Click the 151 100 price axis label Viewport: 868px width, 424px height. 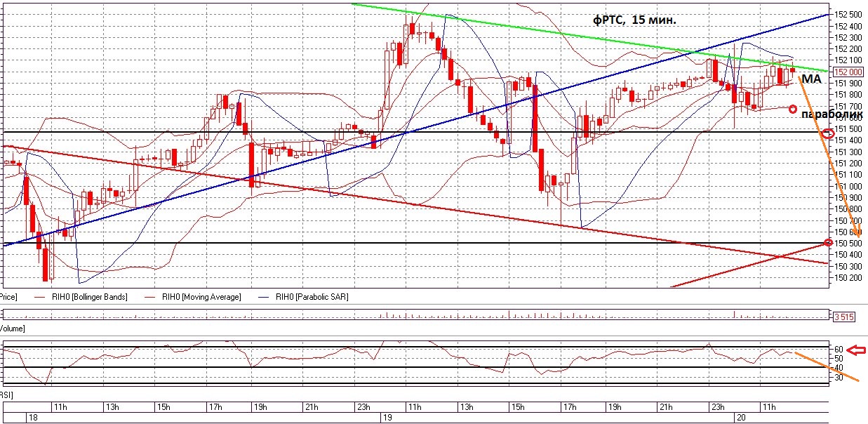pos(849,174)
